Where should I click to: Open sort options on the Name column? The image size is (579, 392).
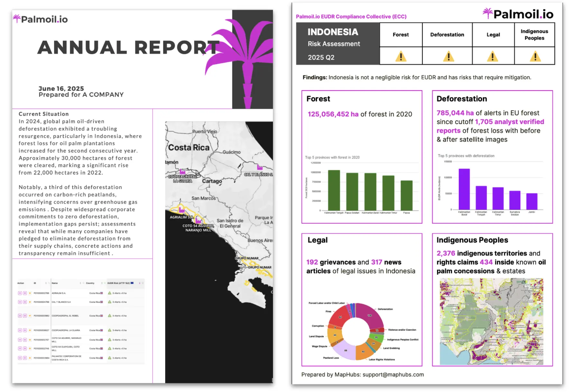pyautogui.click(x=80, y=283)
